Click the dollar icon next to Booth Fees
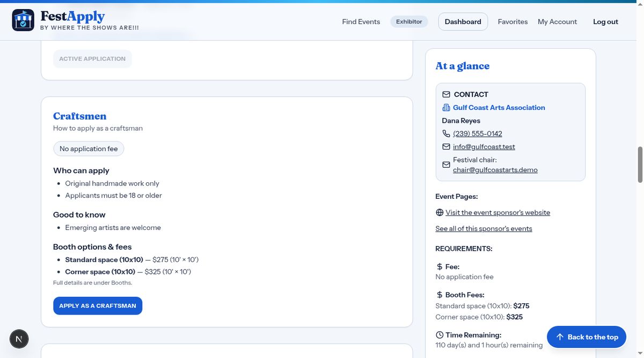Image resolution: width=644 pixels, height=358 pixels. [440, 295]
